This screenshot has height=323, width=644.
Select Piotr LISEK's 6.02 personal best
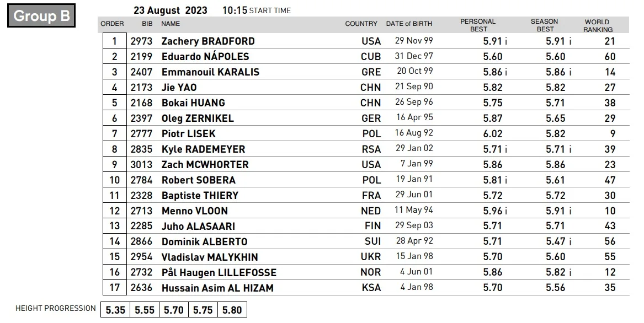pyautogui.click(x=492, y=133)
